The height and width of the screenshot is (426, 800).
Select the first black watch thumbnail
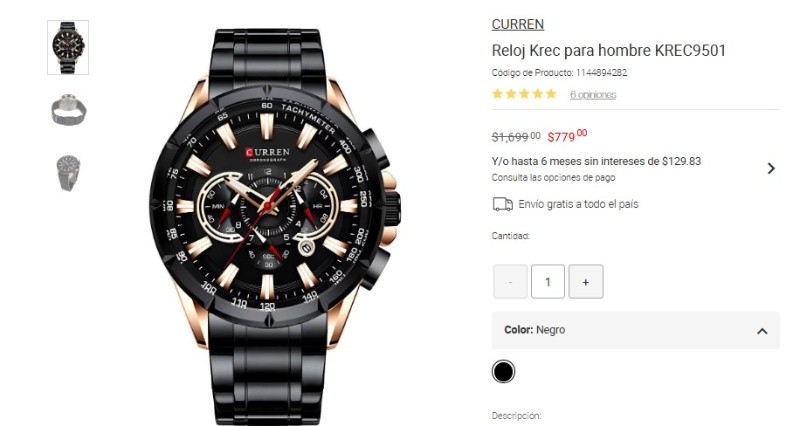68,47
